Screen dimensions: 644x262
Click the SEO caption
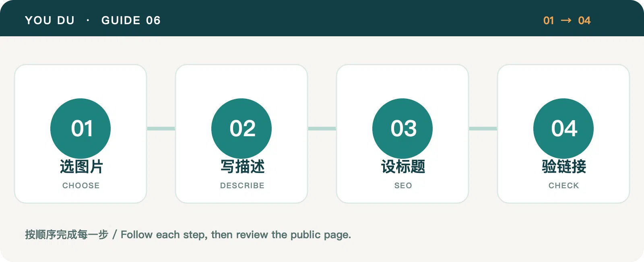[x=403, y=185]
